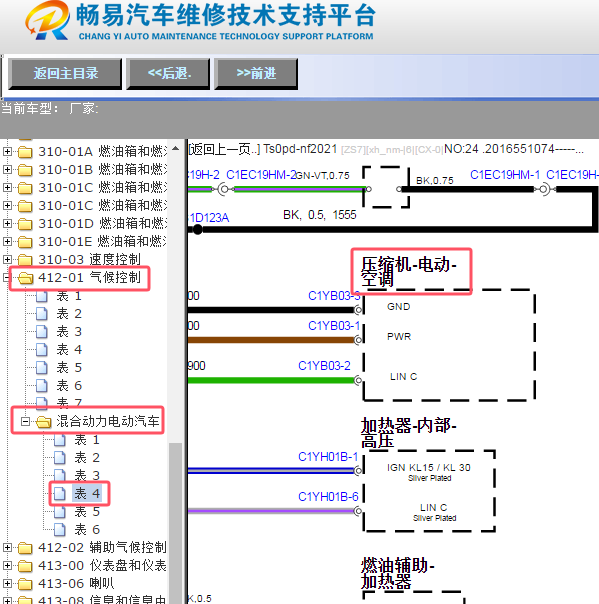Screen dimensions: 599x604
Task: Click the 310-01A folder icon
Action: click(25, 152)
